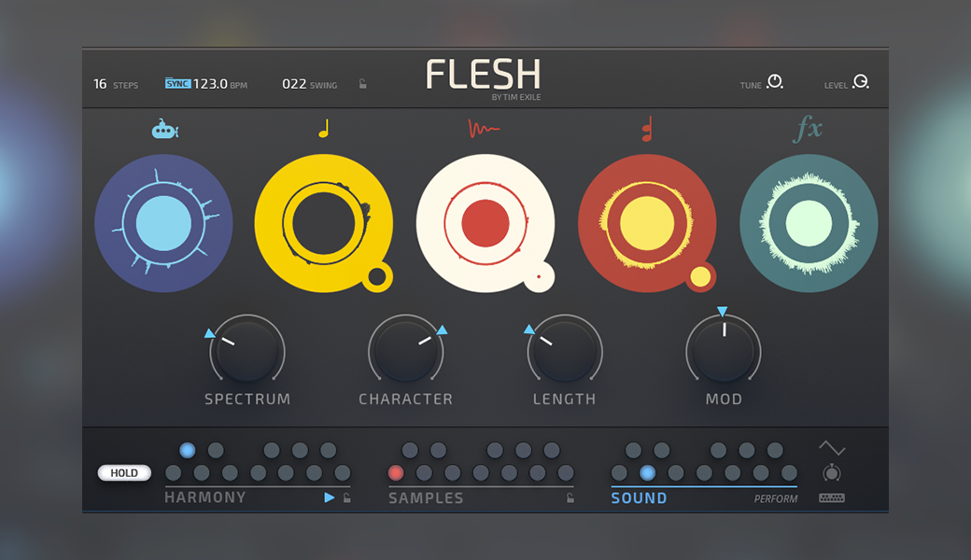This screenshot has width=971, height=560.
Task: Select the first top-row dot in SAMPLES
Action: [x=410, y=450]
